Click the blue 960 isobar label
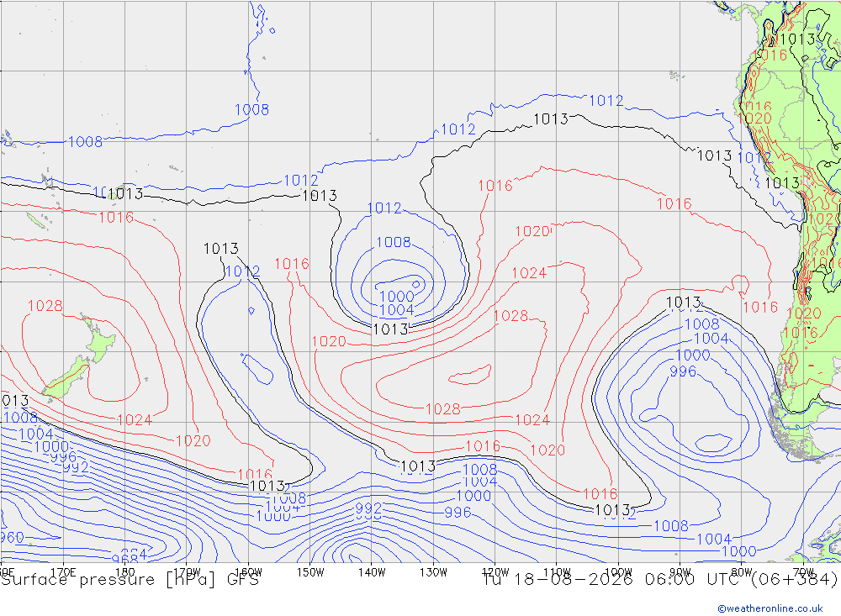This screenshot has height=616, width=841. pos(12,537)
